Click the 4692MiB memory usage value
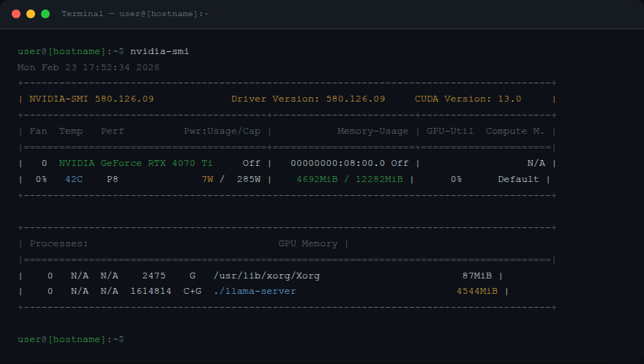The height and width of the screenshot is (364, 644). [x=317, y=179]
